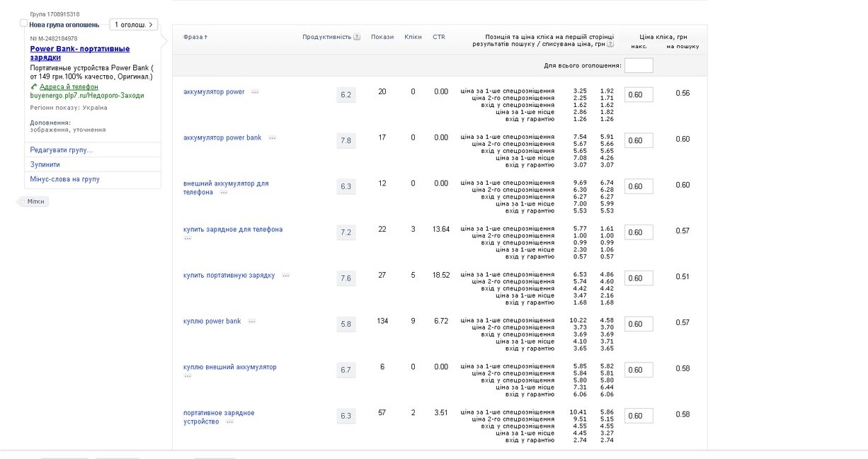Click the green phone icon by Адреса й телефон
Image resolution: width=868 pixels, height=459 pixels.
click(x=34, y=86)
